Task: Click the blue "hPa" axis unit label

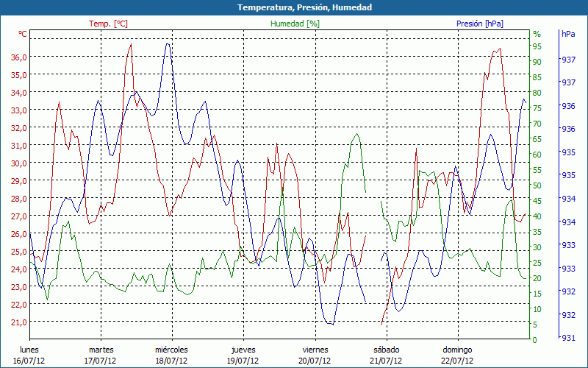Action: pos(568,34)
